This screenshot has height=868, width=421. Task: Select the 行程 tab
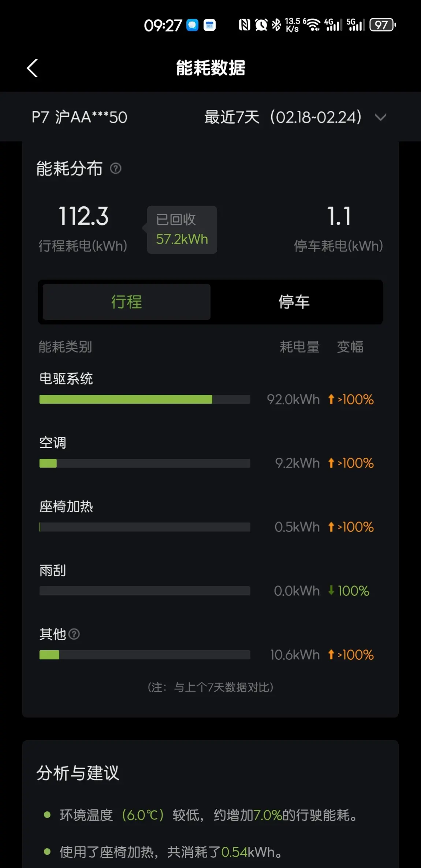127,302
